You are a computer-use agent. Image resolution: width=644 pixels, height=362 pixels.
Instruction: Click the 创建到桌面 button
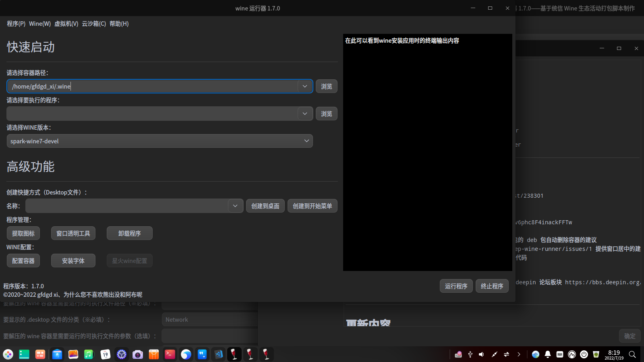click(265, 206)
